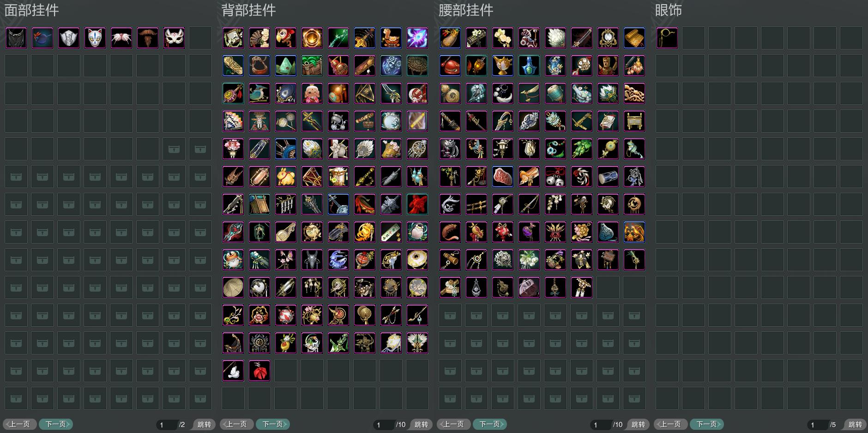This screenshot has height=433, width=868.
Task: Click 下一页 under 面部挂件 panel
Action: click(56, 424)
